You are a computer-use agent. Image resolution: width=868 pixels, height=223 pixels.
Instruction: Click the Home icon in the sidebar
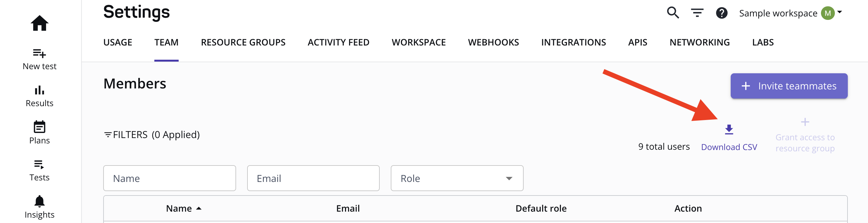[x=39, y=23]
